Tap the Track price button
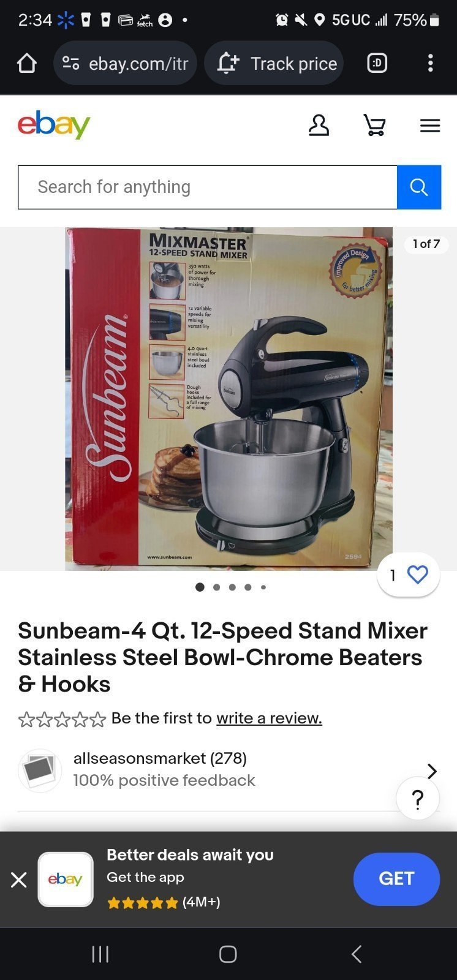 click(x=274, y=63)
